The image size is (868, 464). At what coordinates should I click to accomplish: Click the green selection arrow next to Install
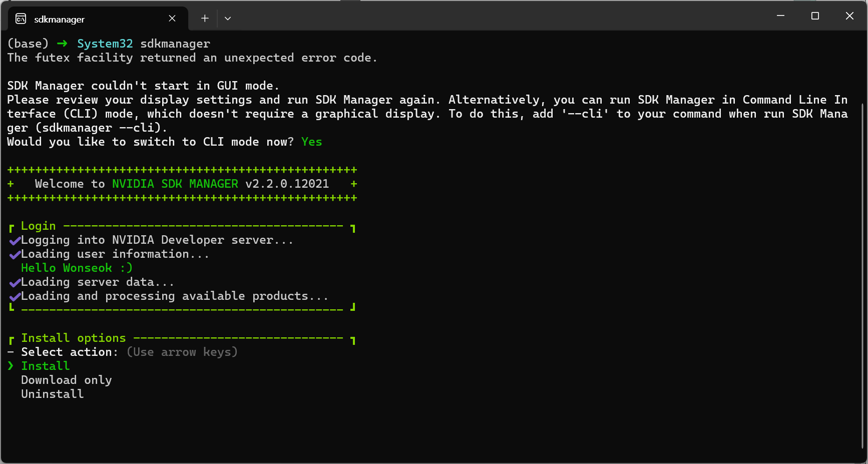(11, 366)
